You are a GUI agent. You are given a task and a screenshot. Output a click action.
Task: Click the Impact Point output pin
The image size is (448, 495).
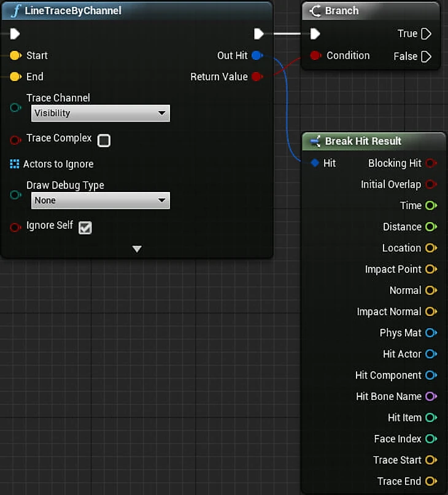431,269
